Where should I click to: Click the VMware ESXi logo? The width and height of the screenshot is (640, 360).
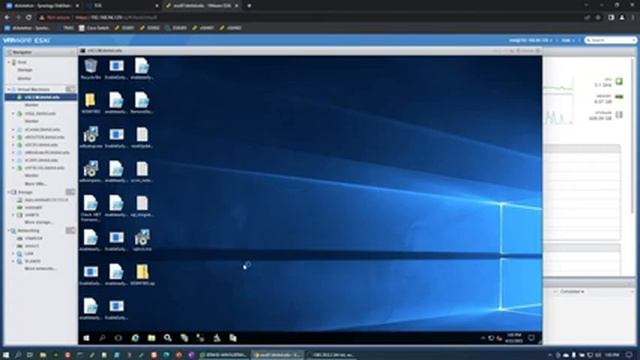27,40
